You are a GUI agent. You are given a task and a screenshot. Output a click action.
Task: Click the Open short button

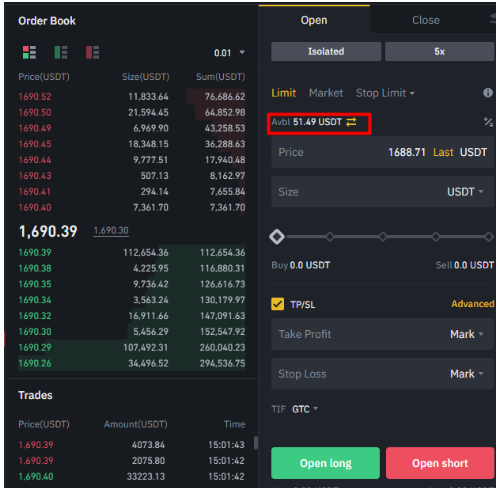(440, 463)
